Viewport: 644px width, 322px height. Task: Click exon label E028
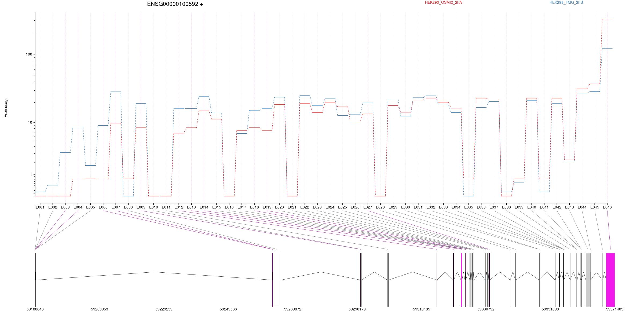pyautogui.click(x=380, y=207)
